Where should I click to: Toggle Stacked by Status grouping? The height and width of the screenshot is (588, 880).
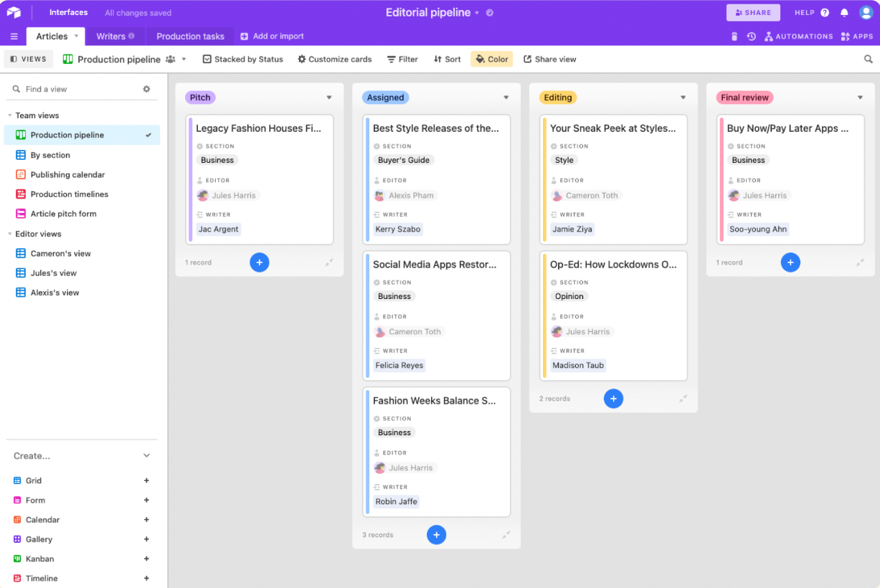(242, 59)
